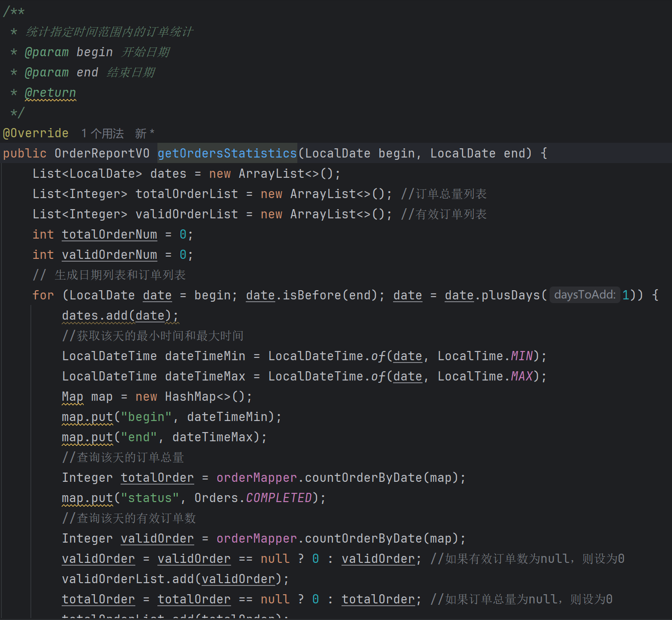This screenshot has width=672, height=620.
Task: Click the plusDays method call
Action: [511, 295]
